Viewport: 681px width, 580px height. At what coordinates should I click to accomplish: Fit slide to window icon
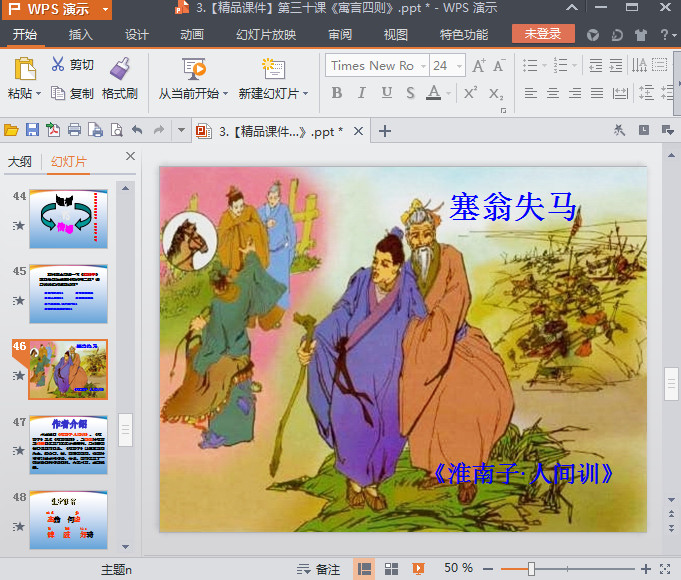tap(665, 569)
